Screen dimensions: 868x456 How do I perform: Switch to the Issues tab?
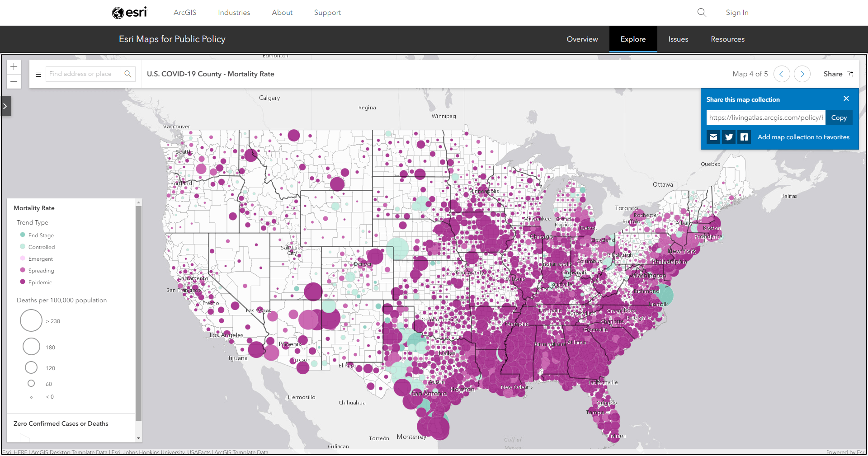pos(679,39)
